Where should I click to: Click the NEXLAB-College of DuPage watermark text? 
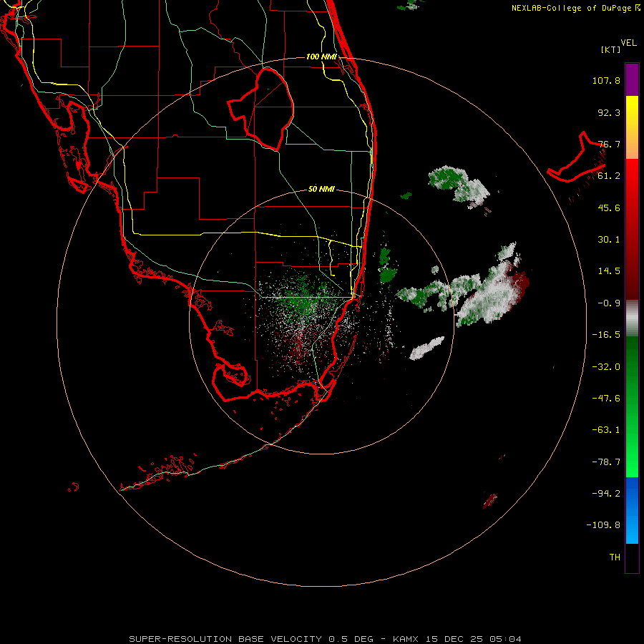(x=575, y=8)
